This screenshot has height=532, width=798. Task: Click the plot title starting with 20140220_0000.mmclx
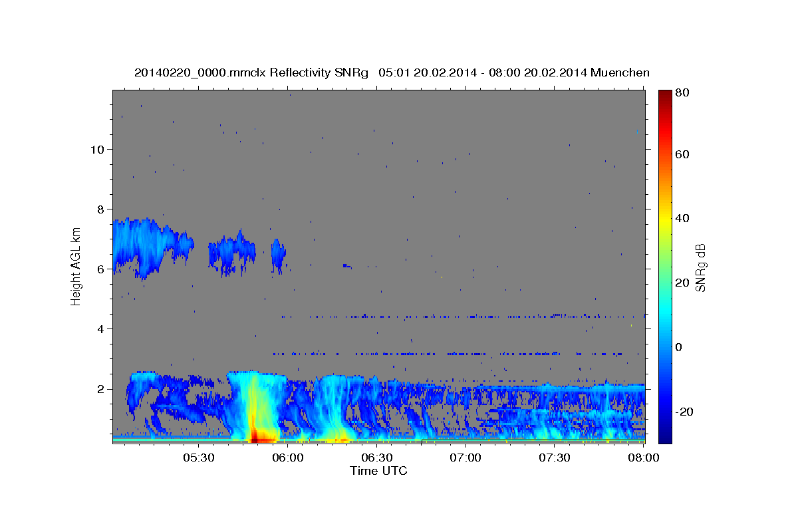392,72
